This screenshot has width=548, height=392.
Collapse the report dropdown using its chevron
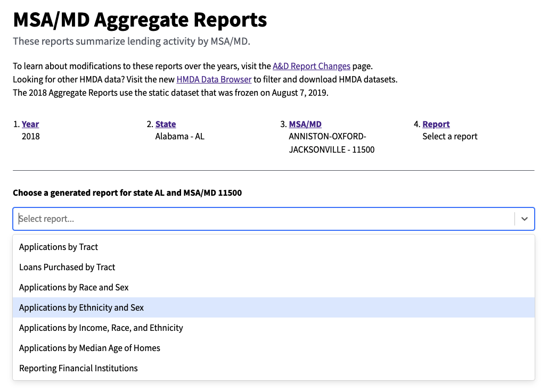524,219
